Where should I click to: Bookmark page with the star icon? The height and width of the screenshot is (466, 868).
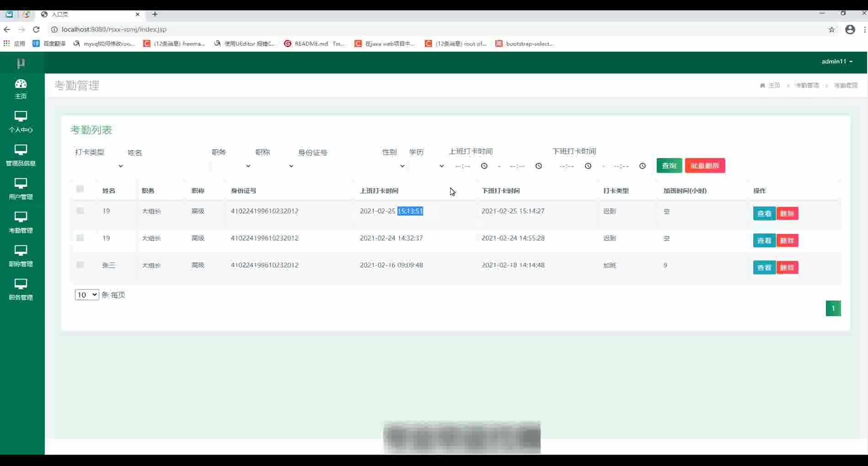coord(831,29)
